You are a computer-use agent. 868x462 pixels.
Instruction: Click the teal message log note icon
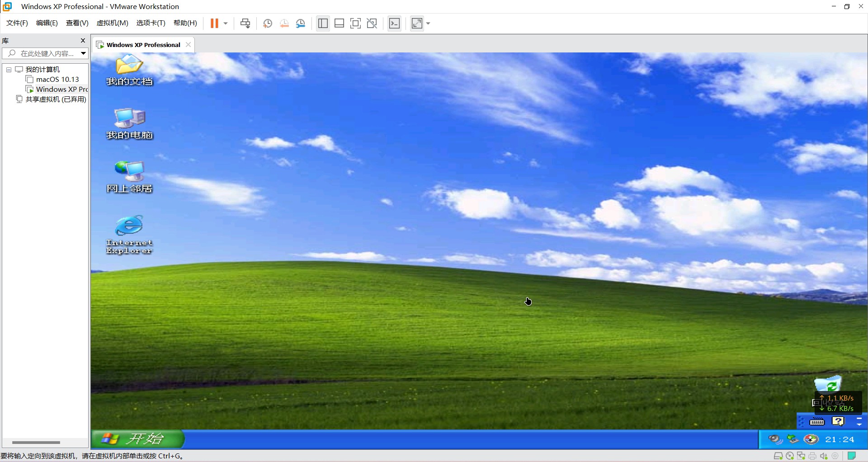852,456
